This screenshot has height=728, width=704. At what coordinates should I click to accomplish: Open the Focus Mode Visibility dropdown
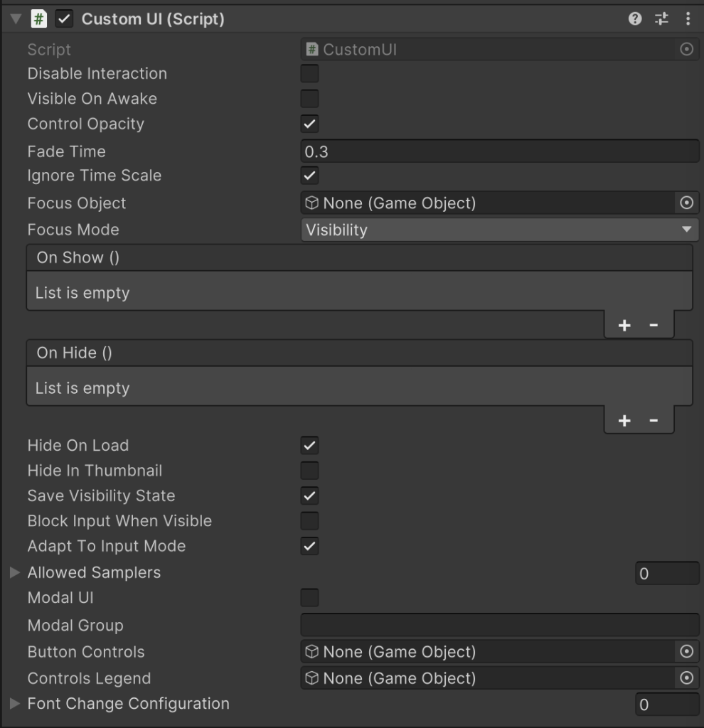500,230
